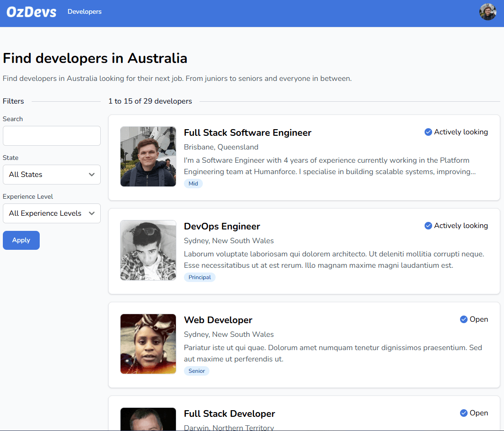Click the Open checkmark icon on Full Stack Developer card

click(464, 413)
